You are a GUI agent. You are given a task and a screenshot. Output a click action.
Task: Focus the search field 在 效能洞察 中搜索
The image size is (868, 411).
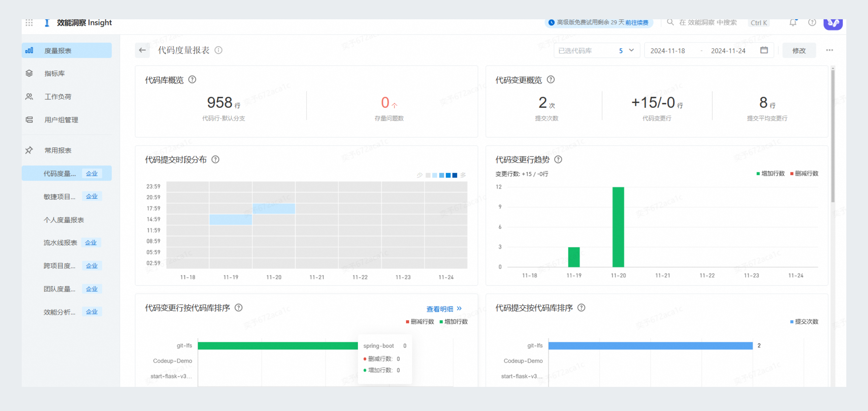pyautogui.click(x=708, y=23)
